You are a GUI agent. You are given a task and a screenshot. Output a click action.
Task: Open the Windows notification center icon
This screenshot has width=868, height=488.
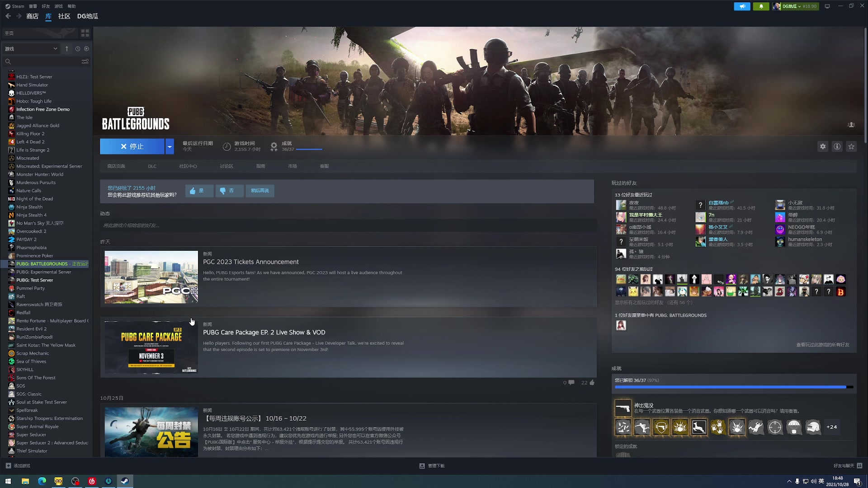click(857, 481)
